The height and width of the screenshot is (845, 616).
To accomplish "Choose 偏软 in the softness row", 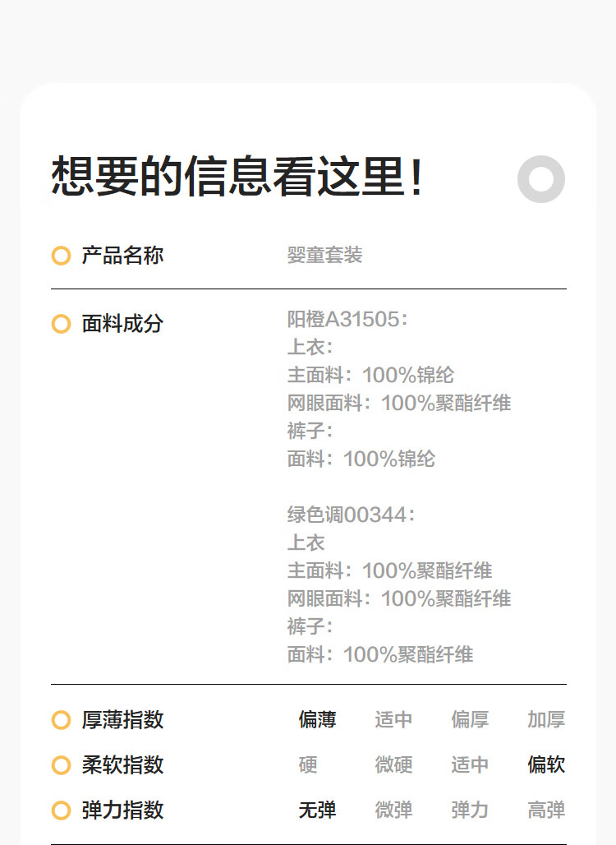I will tap(546, 765).
